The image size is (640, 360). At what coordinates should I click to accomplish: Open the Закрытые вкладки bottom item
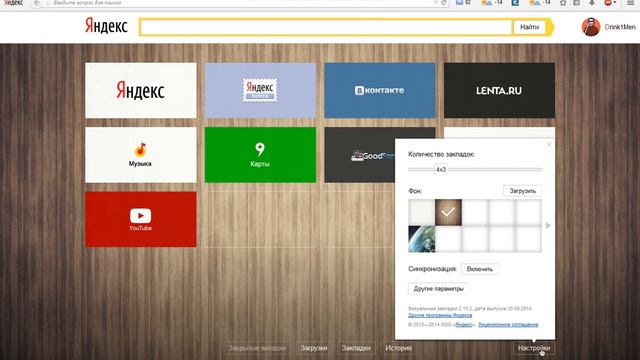(x=257, y=348)
